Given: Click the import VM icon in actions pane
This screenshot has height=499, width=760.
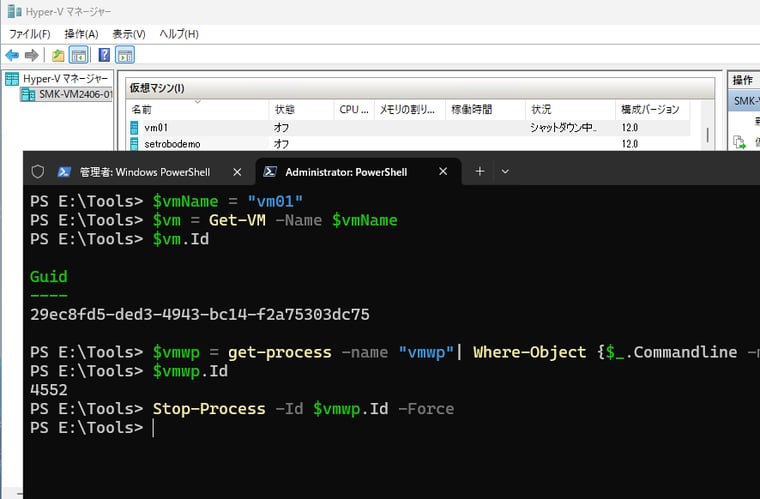Looking at the screenshot, I should [x=739, y=142].
